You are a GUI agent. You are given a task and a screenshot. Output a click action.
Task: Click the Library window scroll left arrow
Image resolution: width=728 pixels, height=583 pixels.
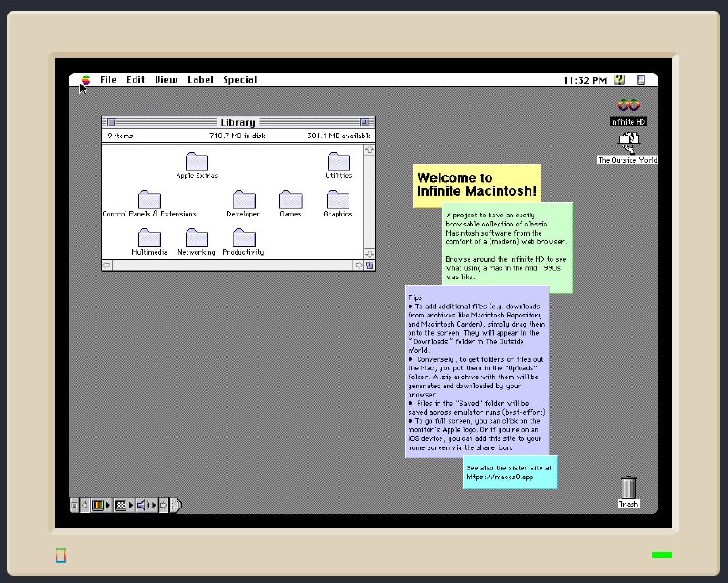[x=106, y=266]
